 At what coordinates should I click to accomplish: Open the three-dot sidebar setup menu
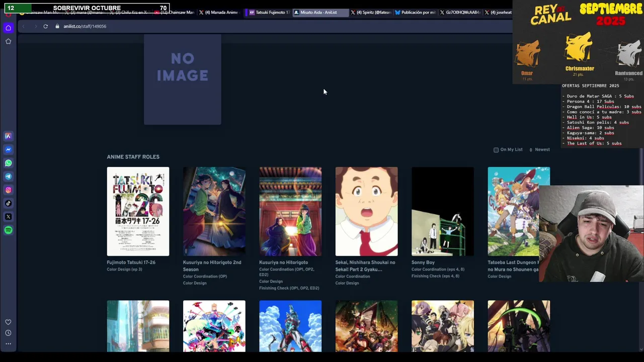point(8,344)
